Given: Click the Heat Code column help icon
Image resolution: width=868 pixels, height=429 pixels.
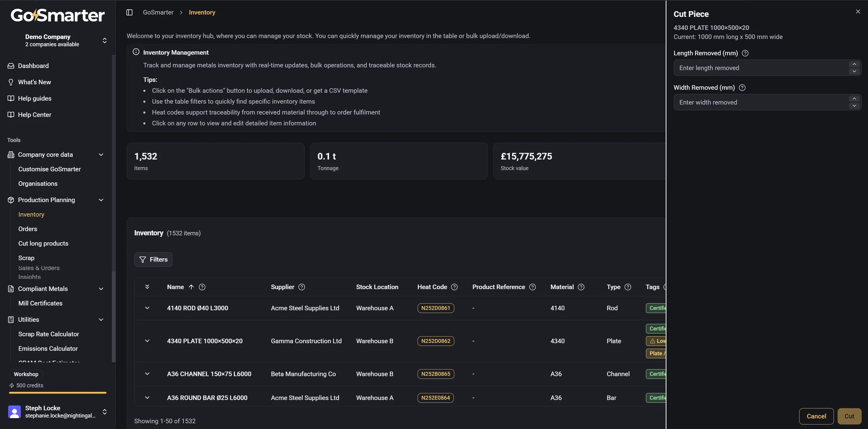Looking at the screenshot, I should point(454,287).
